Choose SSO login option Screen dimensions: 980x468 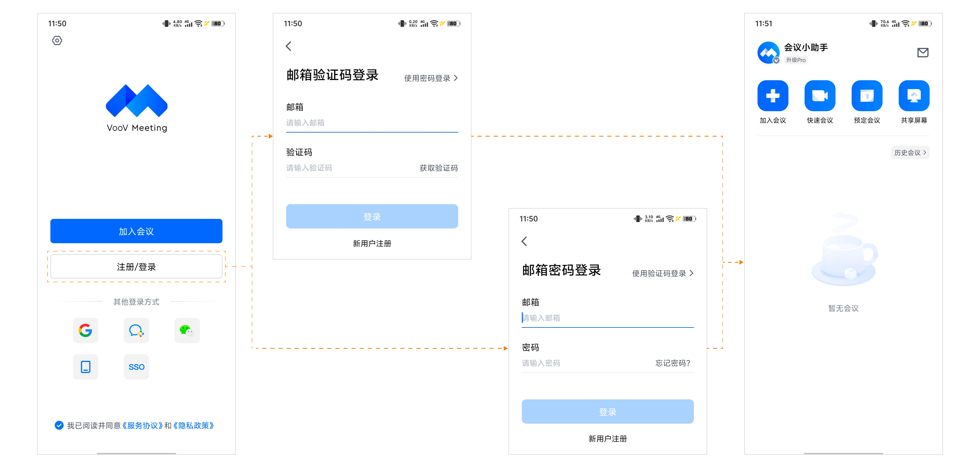pos(136,367)
